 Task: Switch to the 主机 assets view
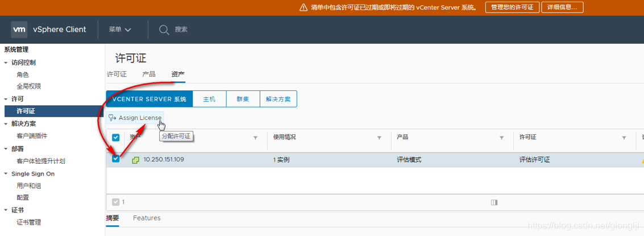210,99
